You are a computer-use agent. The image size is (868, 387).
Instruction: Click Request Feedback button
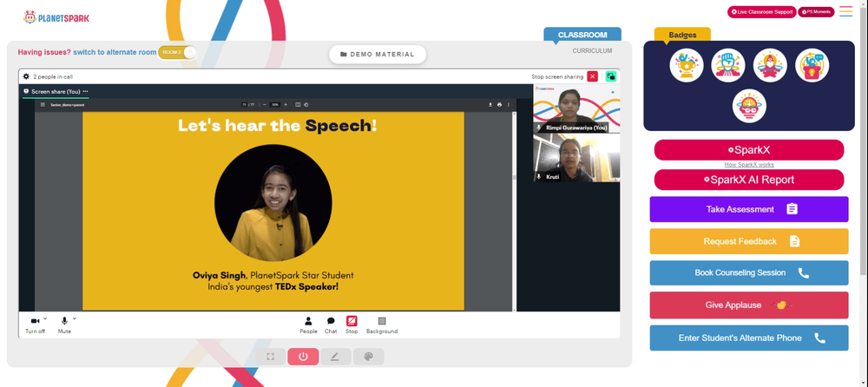tap(749, 241)
